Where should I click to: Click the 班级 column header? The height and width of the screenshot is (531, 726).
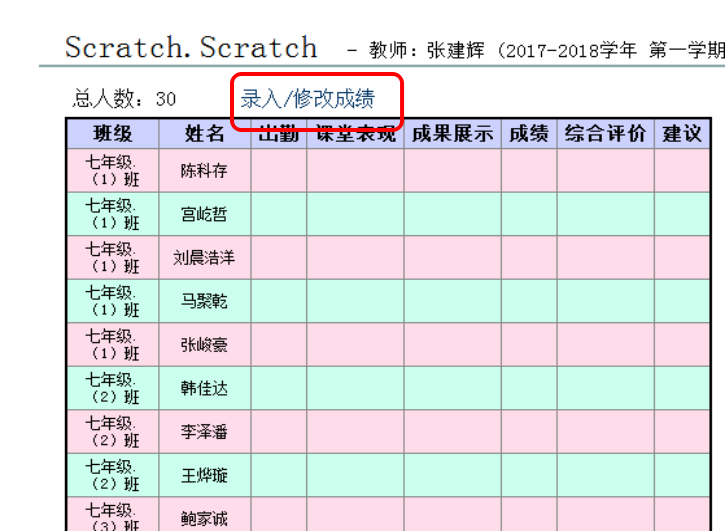pyautogui.click(x=112, y=134)
